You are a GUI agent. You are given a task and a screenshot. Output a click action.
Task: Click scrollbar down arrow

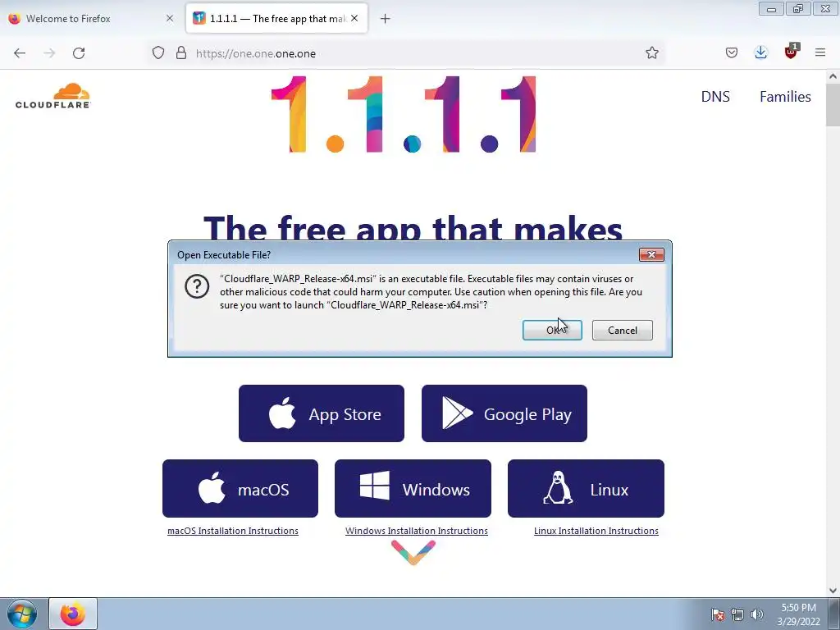833,591
